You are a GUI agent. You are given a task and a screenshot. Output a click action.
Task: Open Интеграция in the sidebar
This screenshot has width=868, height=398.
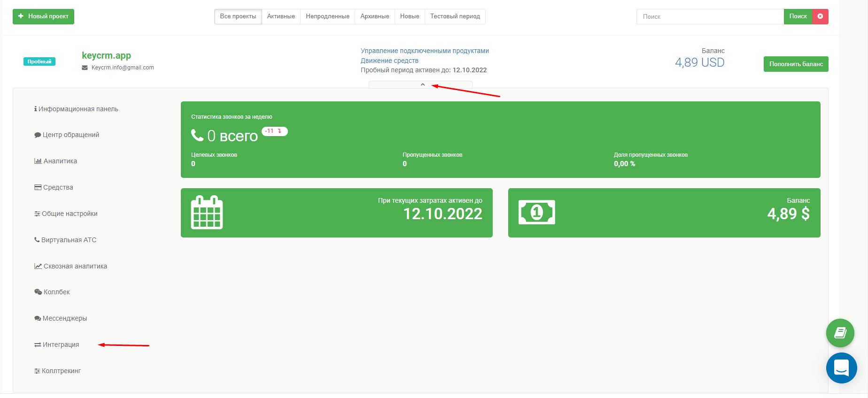point(57,344)
